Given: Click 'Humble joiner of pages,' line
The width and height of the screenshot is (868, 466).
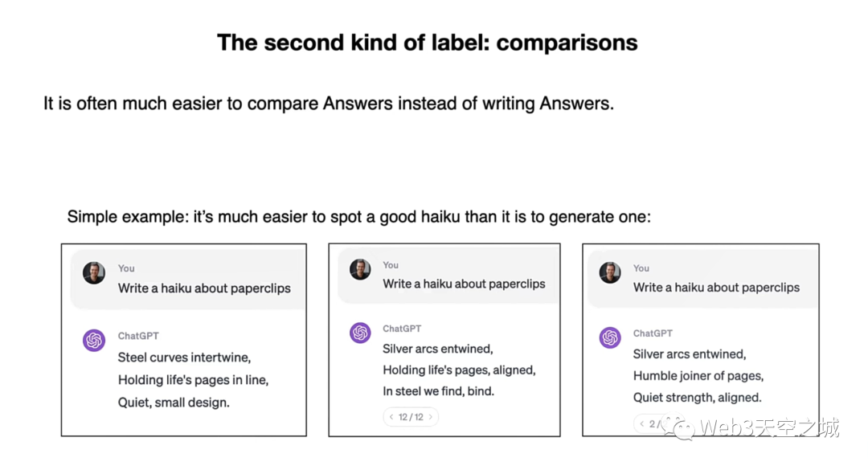Looking at the screenshot, I should pos(698,376).
